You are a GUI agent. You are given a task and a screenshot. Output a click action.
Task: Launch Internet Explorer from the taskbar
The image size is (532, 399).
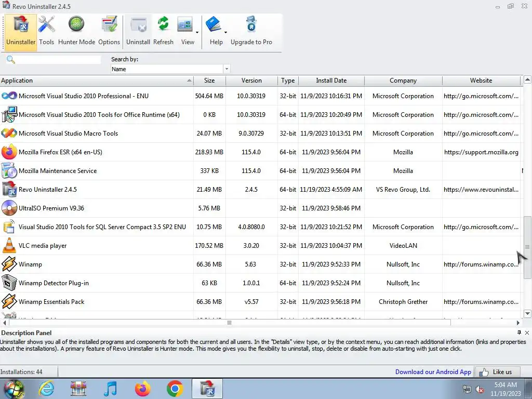coord(46,389)
